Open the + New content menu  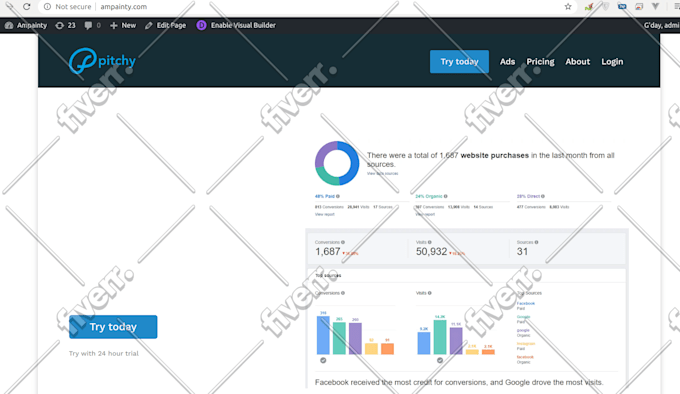[x=123, y=25]
